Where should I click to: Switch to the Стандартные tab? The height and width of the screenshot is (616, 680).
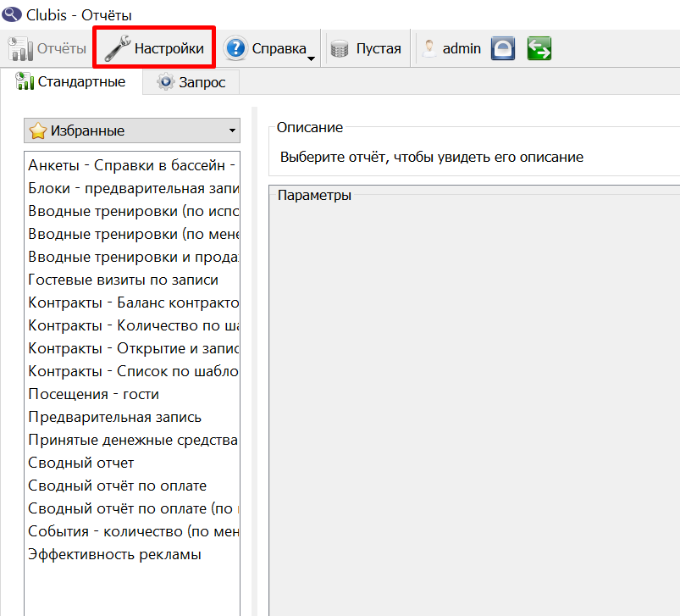70,81
